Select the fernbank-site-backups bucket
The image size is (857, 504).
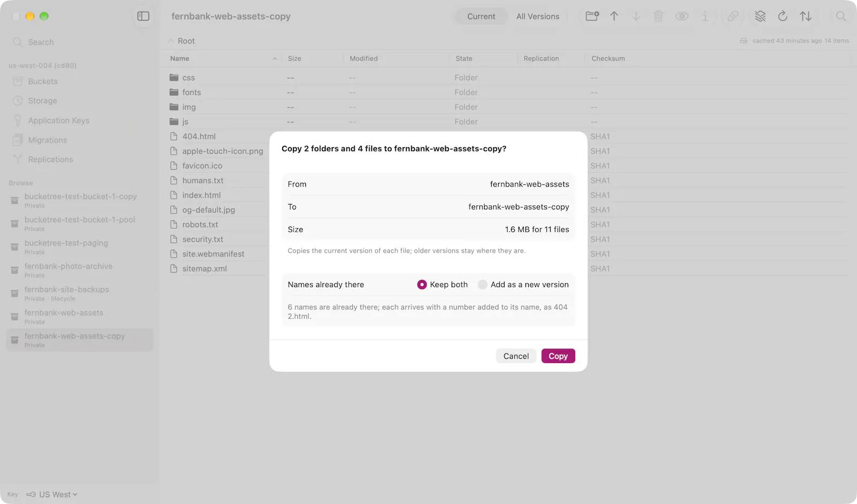pyautogui.click(x=80, y=294)
